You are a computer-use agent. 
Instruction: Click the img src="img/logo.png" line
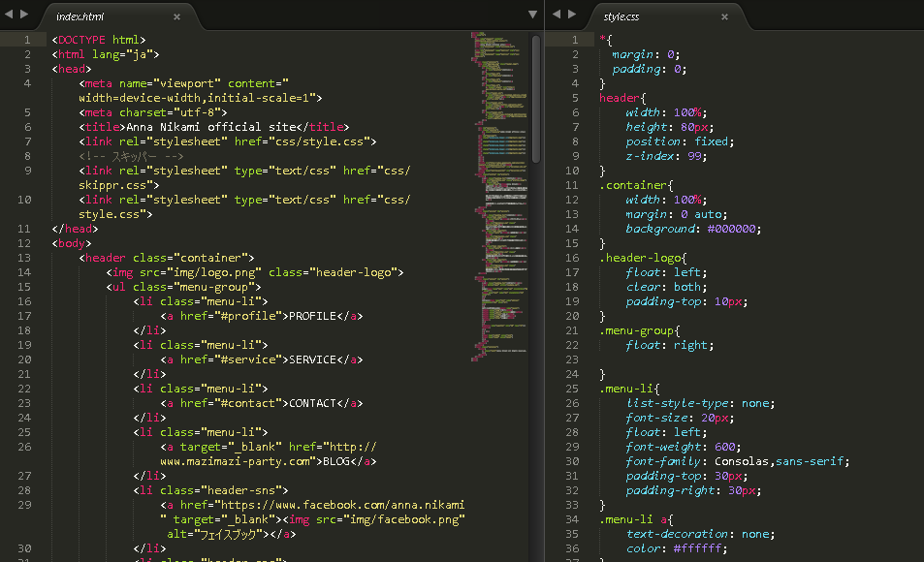pos(255,272)
